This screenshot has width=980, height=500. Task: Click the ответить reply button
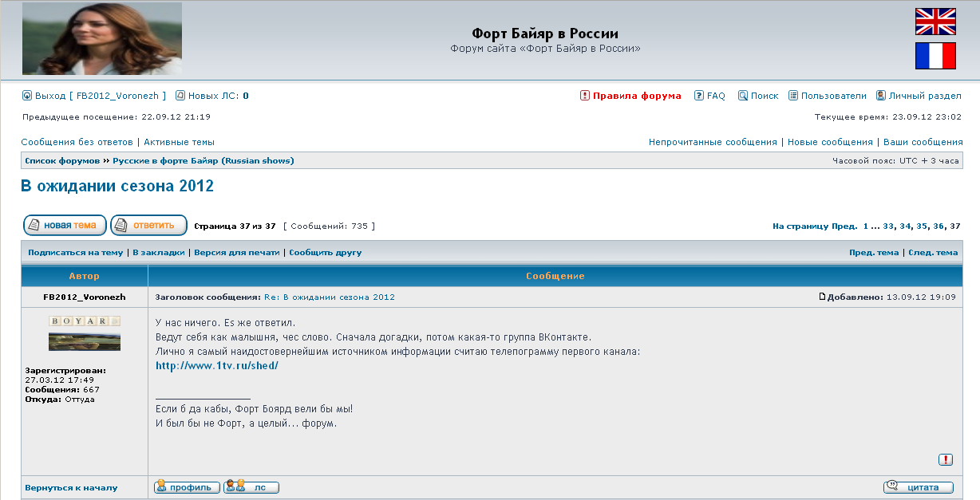click(x=148, y=225)
